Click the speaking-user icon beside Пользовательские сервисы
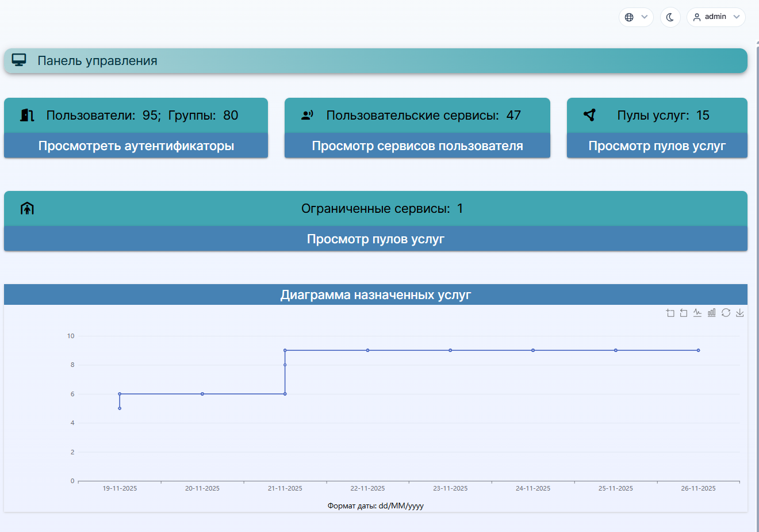Screen dimensions: 759x532 307,115
